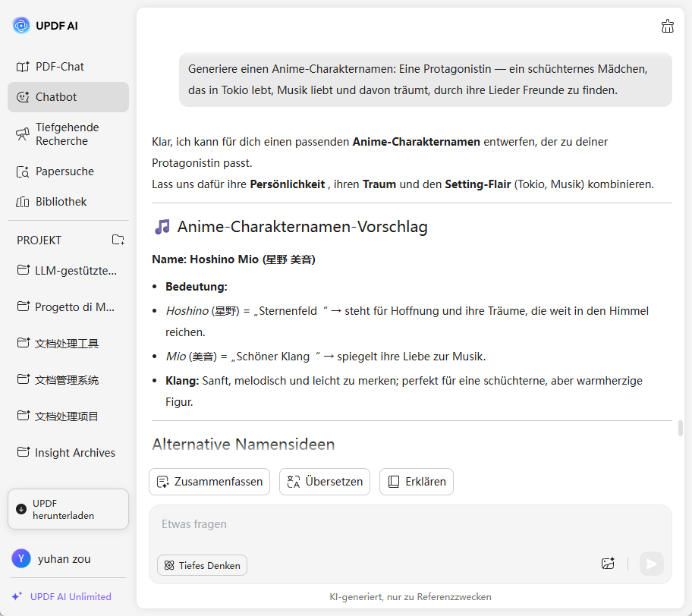Click folder icon beside 文档管理系统
This screenshot has height=616, width=692.
(24, 379)
